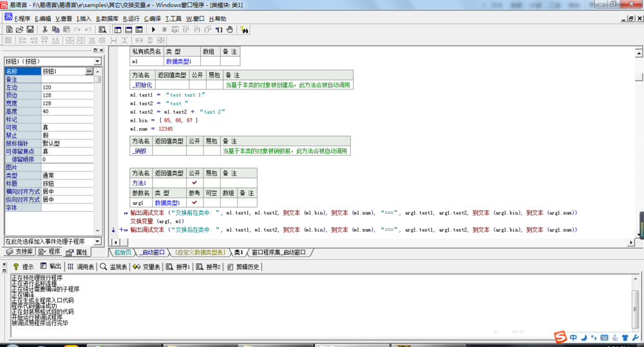Click the 类型 property value 通常
This screenshot has height=347, width=644.
click(x=68, y=175)
